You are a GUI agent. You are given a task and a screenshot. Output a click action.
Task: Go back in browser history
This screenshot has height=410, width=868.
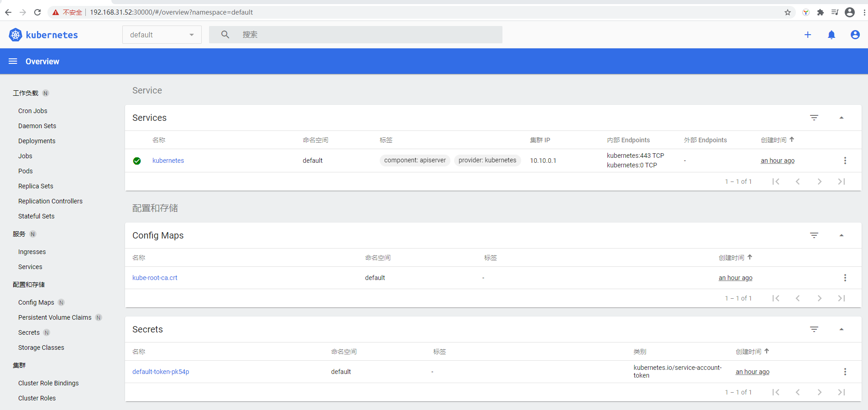coord(8,12)
